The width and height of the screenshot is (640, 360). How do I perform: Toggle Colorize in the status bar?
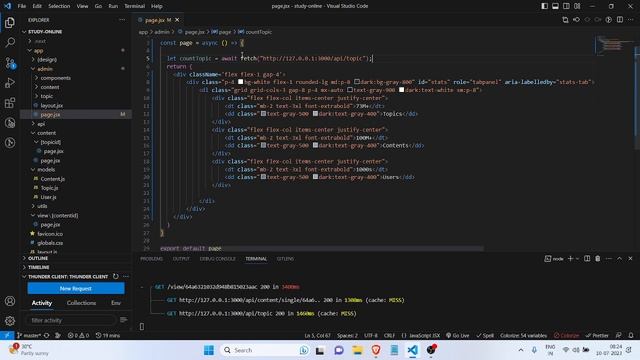click(x=566, y=335)
